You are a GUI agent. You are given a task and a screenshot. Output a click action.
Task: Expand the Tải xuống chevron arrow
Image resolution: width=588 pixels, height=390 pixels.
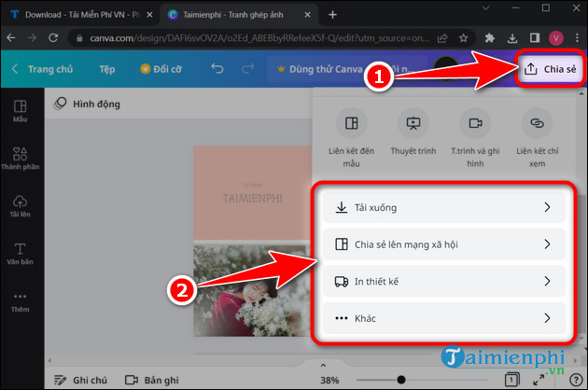click(x=547, y=207)
